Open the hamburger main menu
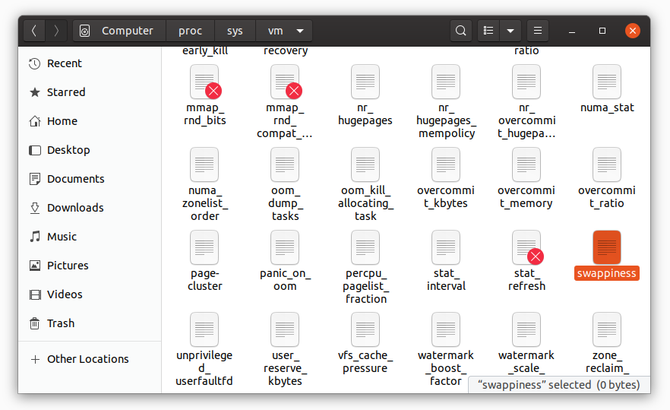Viewport: 670px width, 410px height. click(538, 31)
